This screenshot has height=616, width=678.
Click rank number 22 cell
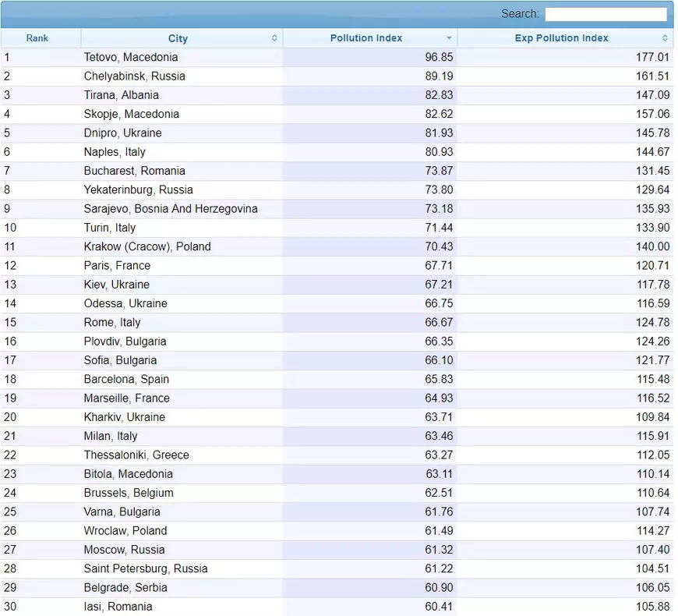[41, 455]
